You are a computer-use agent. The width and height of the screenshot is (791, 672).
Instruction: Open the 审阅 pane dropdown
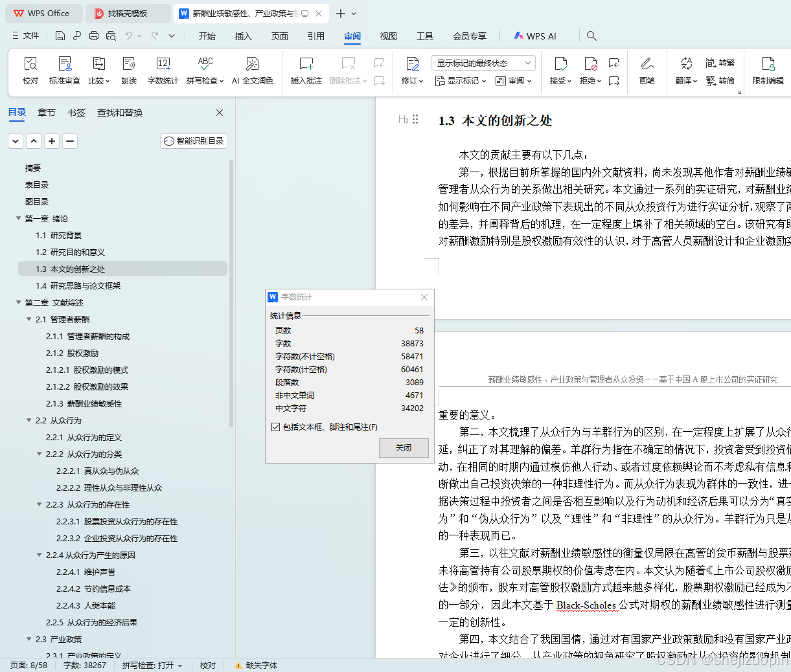[x=514, y=81]
